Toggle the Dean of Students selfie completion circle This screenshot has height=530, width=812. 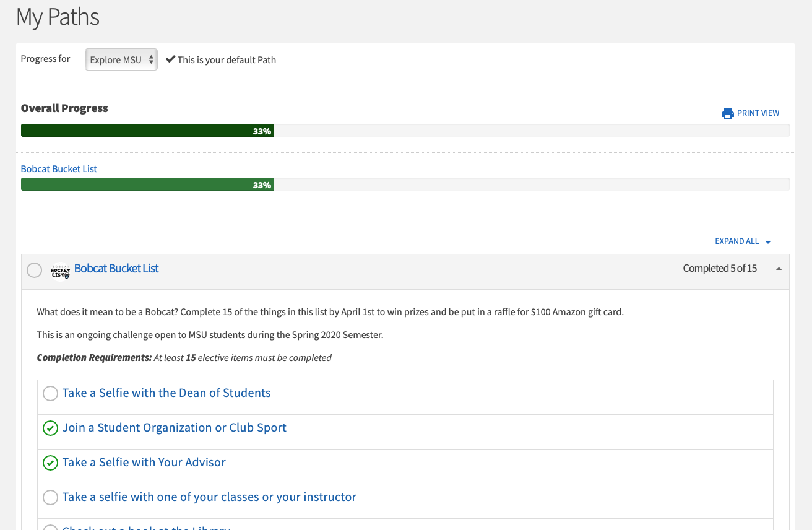50,394
